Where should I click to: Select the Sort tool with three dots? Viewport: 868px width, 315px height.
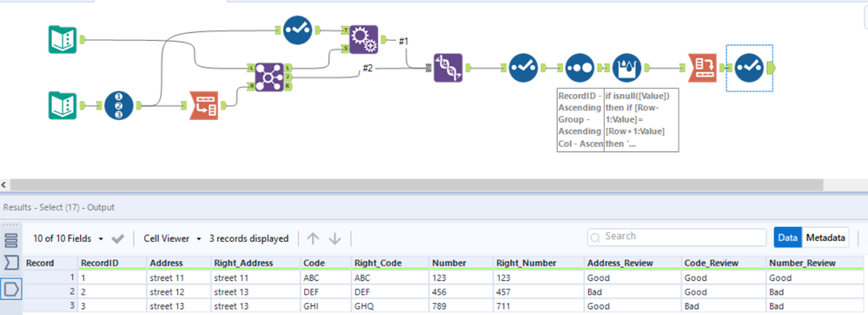580,68
